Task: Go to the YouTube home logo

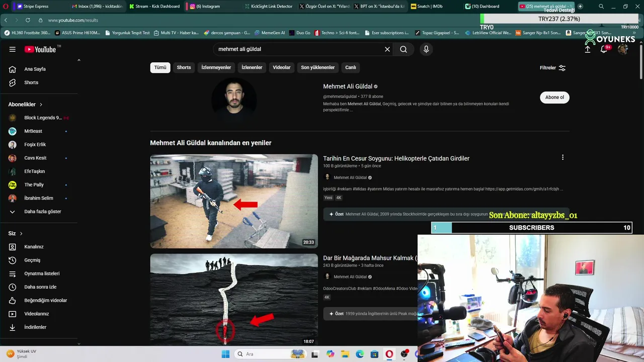Action: [x=40, y=49]
